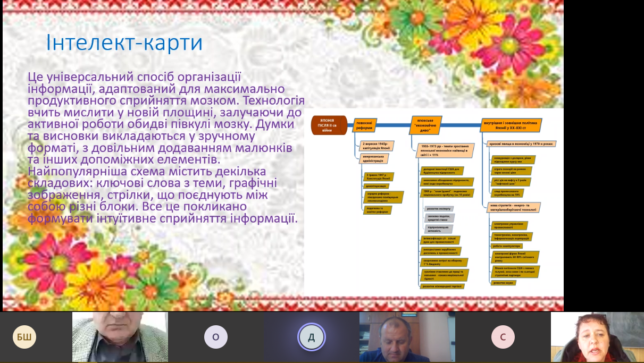The width and height of the screenshot is (644, 363).
Task: Select the американська адміністрація box
Action: 374,159
